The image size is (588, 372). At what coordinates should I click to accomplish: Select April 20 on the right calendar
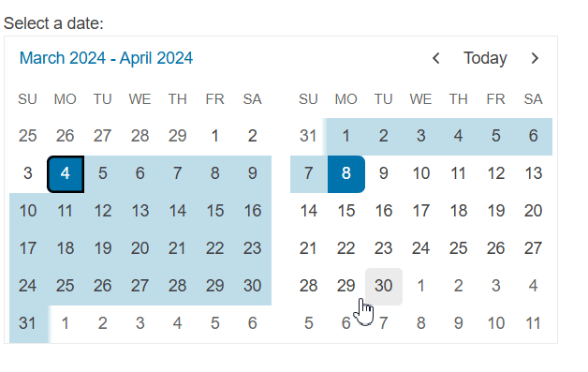534,212
